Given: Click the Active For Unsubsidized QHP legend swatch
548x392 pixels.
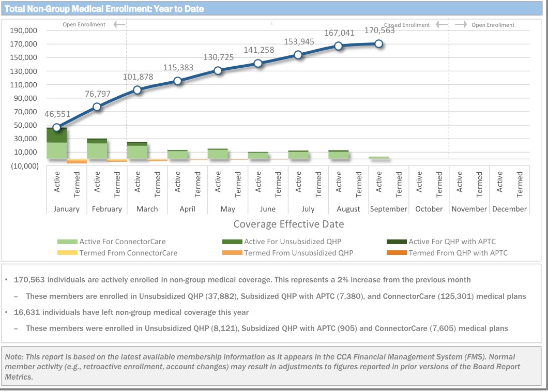Looking at the screenshot, I should (x=232, y=242).
